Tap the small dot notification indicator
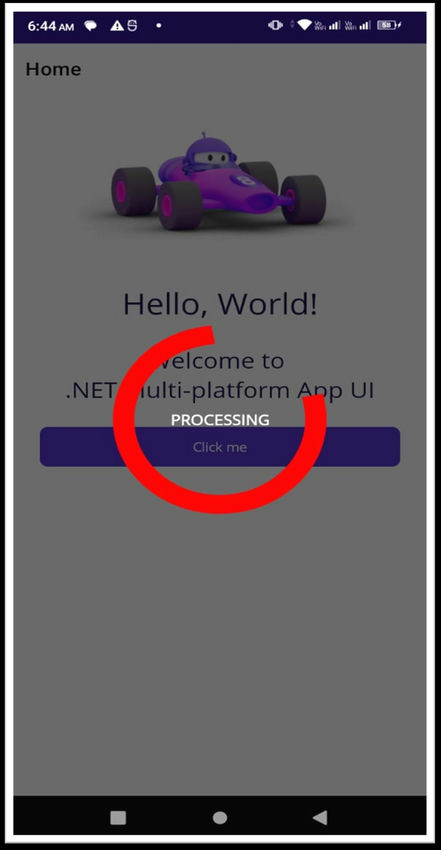This screenshot has width=441, height=850. coord(158,25)
